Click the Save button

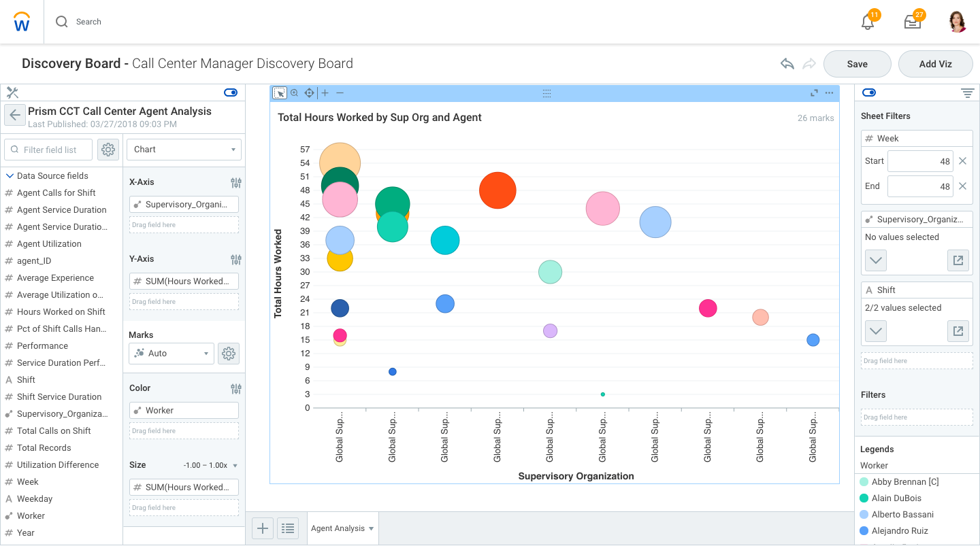coord(857,64)
